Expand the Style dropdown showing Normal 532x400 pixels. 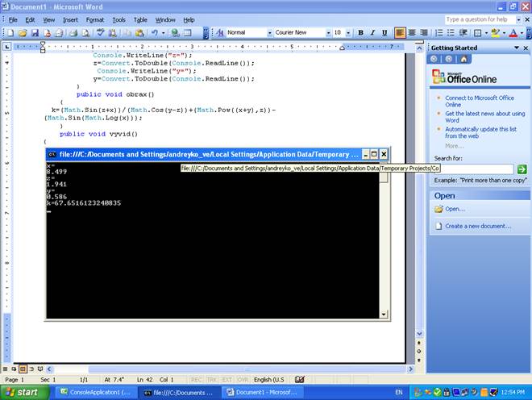coord(270,32)
